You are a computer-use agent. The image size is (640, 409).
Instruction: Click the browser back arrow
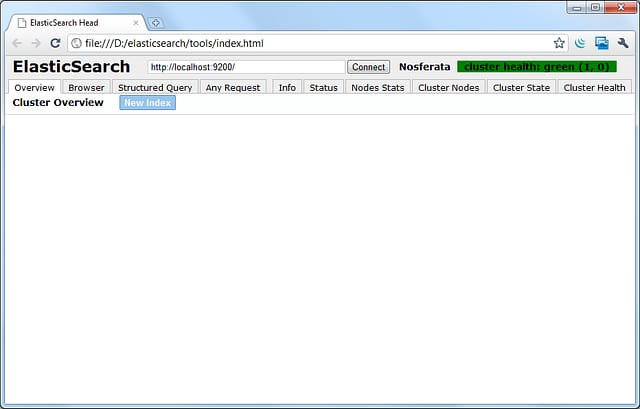pyautogui.click(x=17, y=43)
